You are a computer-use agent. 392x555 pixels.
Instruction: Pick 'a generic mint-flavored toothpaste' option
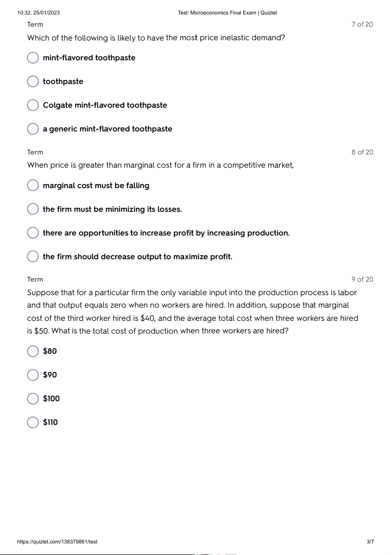pyautogui.click(x=33, y=129)
